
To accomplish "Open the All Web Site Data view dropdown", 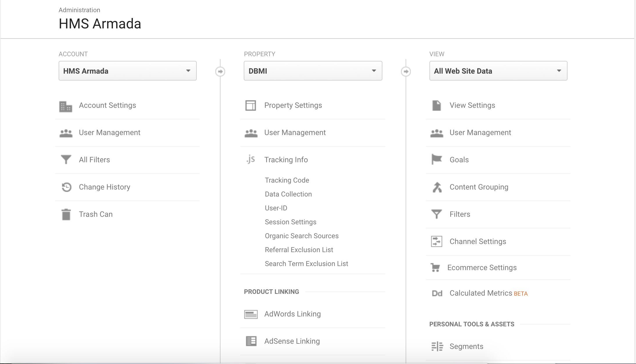I will tap(498, 71).
